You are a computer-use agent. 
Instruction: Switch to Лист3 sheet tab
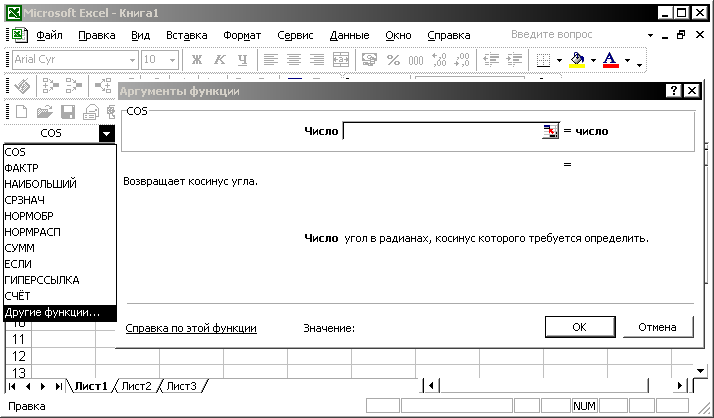pyautogui.click(x=181, y=386)
